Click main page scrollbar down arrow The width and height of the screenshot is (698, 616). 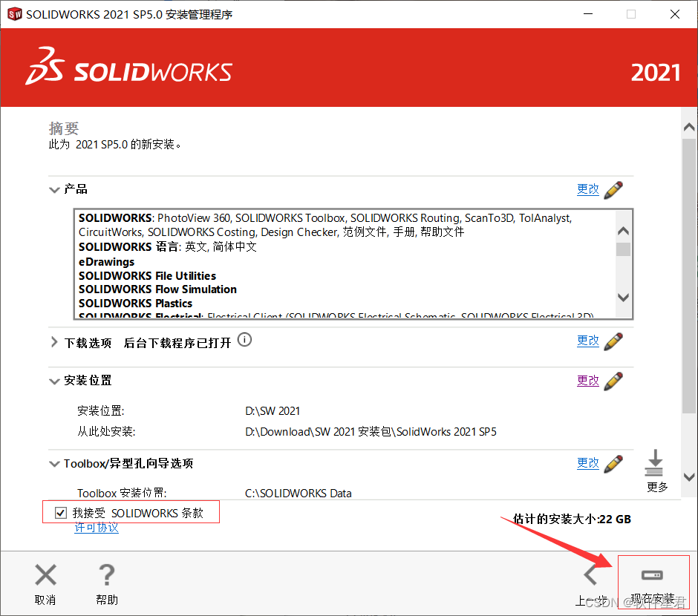tap(689, 477)
